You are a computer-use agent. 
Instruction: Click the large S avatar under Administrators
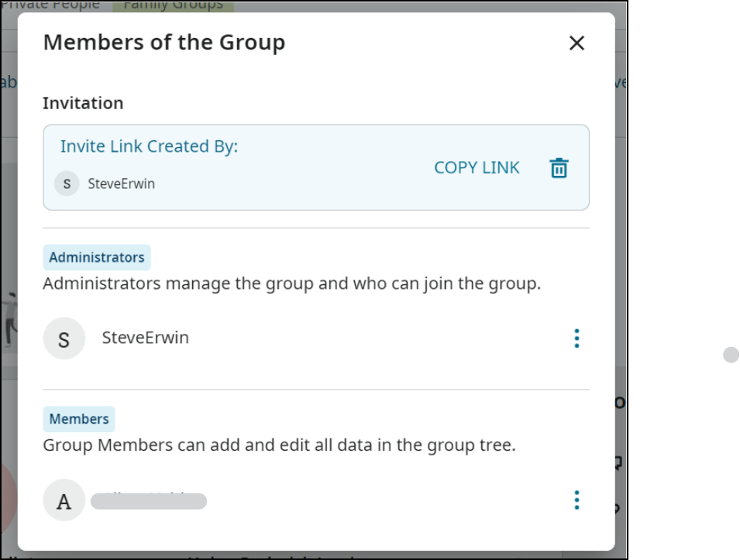pos(64,339)
